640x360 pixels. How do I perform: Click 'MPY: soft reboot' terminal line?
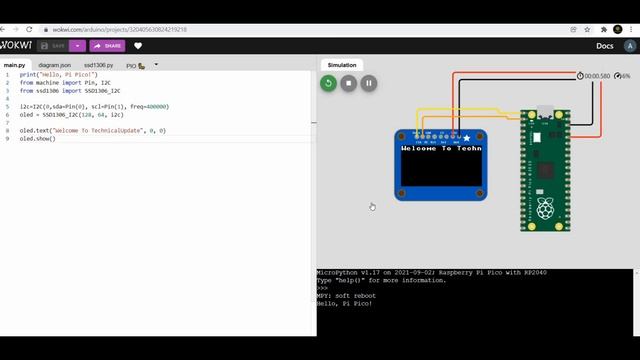346,296
